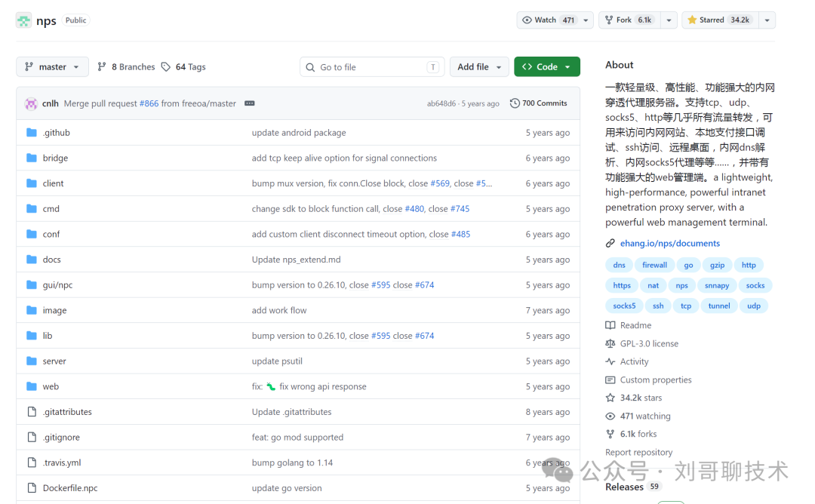Screen dimensions: 815x504
Task: Open the star lists dropdown arrow
Action: pyautogui.click(x=767, y=20)
